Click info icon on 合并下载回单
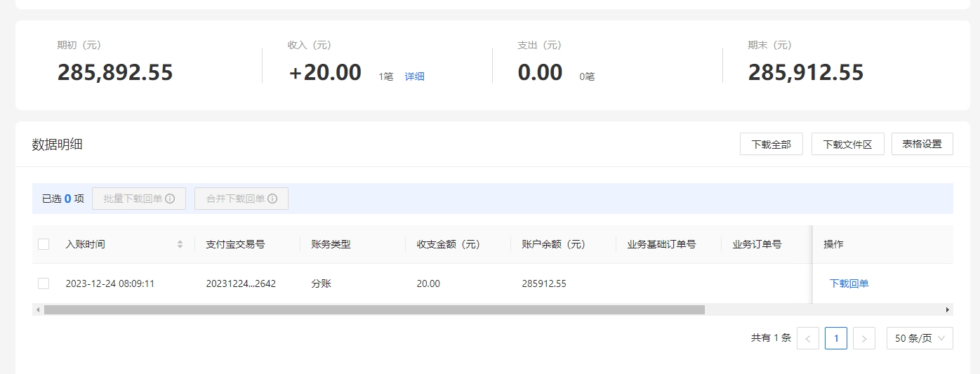 272,199
